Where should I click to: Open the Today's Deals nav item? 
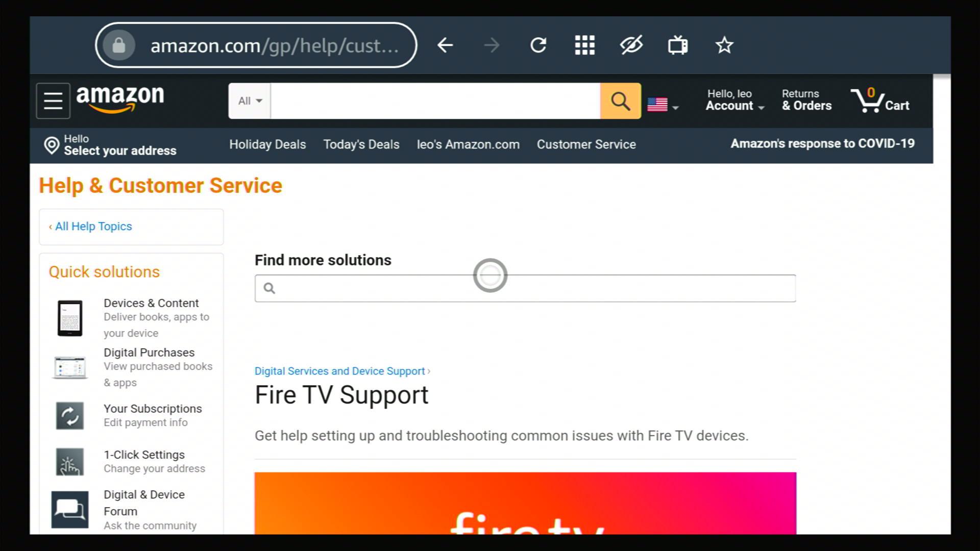(x=361, y=144)
